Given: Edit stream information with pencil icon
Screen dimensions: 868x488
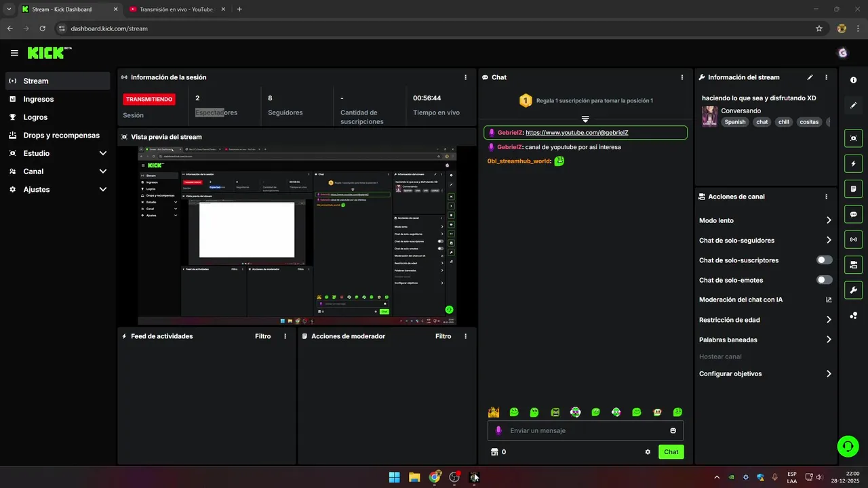Looking at the screenshot, I should coord(810,77).
